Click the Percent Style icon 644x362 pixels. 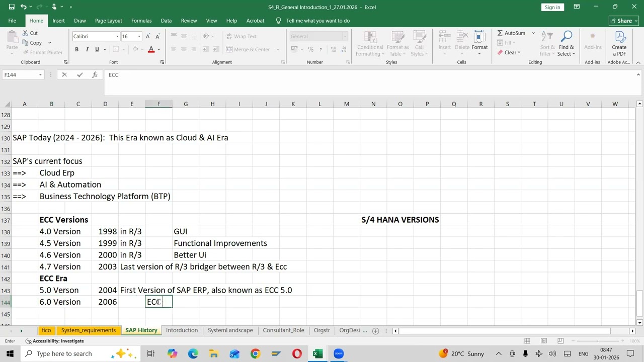click(x=310, y=49)
